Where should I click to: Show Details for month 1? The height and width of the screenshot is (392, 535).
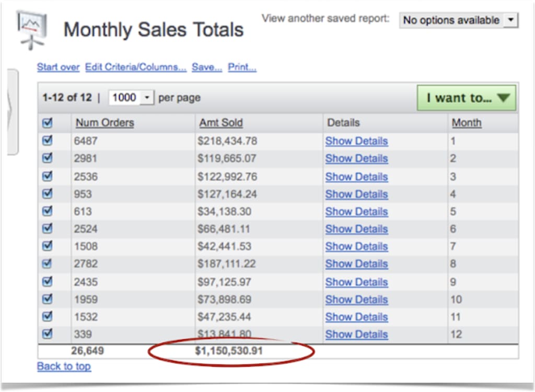[x=356, y=141]
